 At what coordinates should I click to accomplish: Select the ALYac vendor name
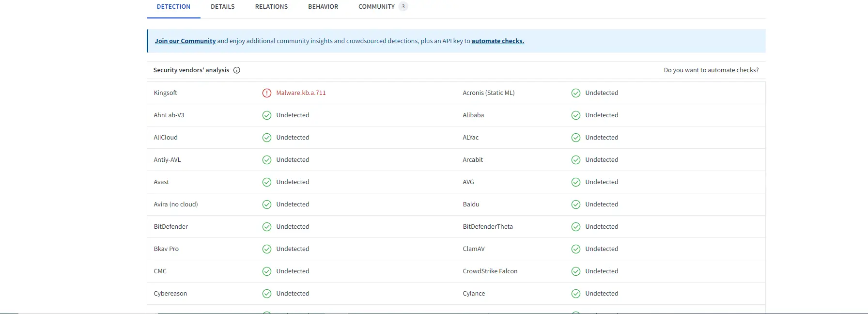[471, 138]
